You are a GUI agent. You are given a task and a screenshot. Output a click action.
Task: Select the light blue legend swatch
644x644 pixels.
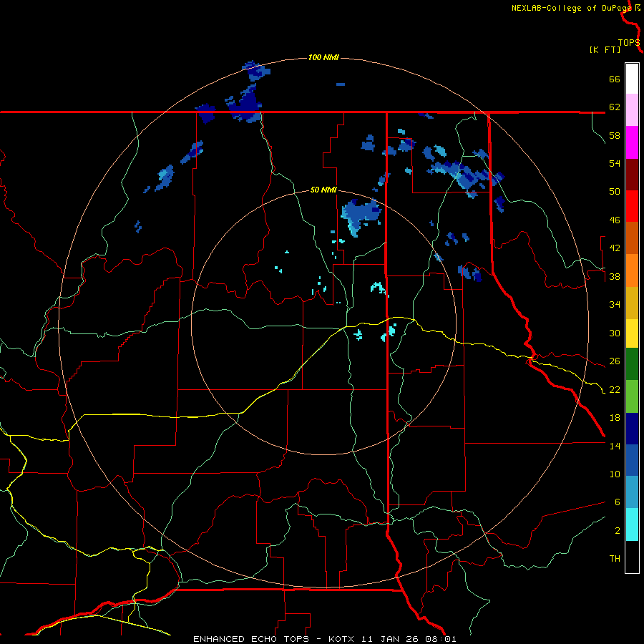[x=632, y=492]
